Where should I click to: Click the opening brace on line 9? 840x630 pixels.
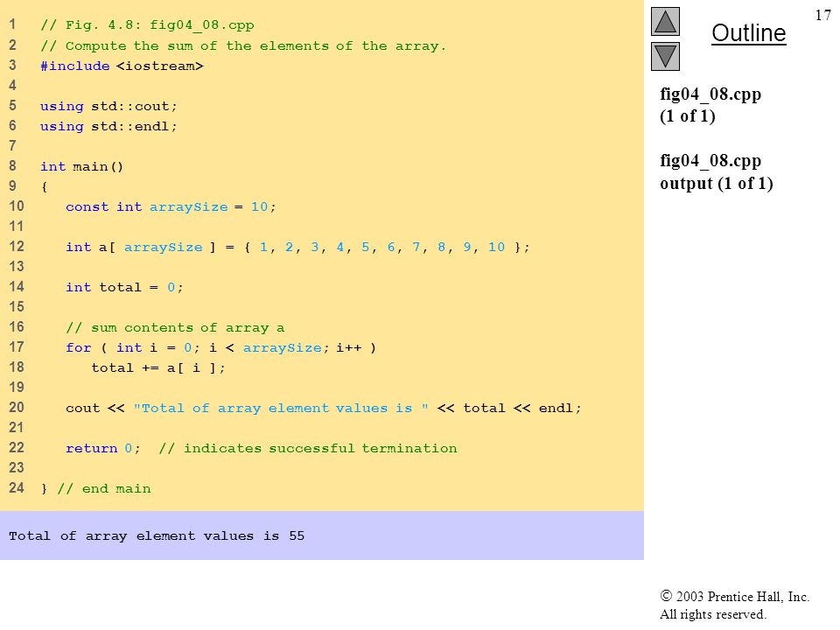pyautogui.click(x=44, y=187)
